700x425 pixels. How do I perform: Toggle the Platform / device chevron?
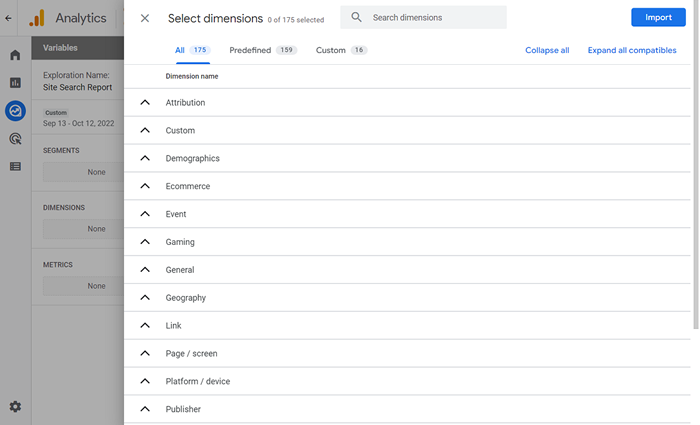pyautogui.click(x=145, y=381)
